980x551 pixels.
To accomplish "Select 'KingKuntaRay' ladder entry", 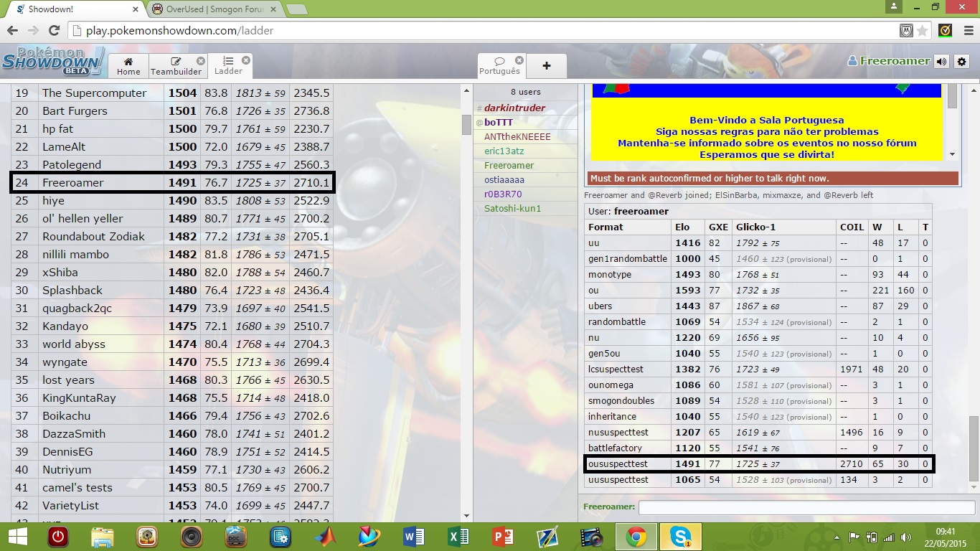I will [171, 398].
